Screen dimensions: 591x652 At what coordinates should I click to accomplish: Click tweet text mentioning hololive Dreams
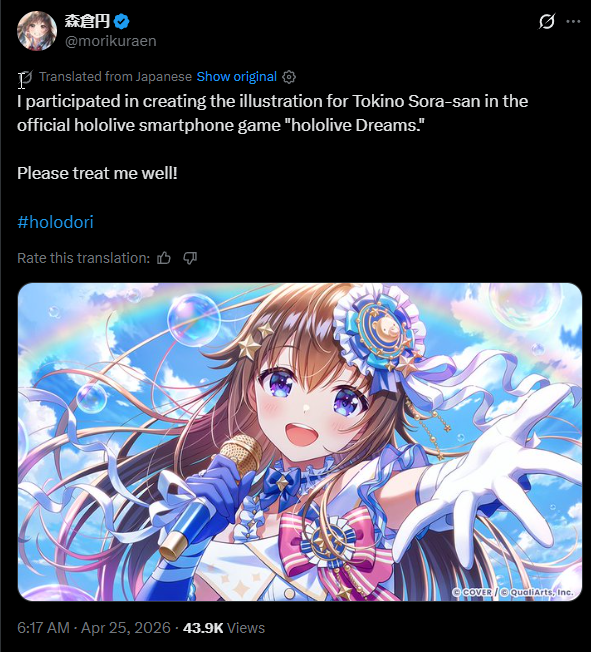click(x=272, y=113)
